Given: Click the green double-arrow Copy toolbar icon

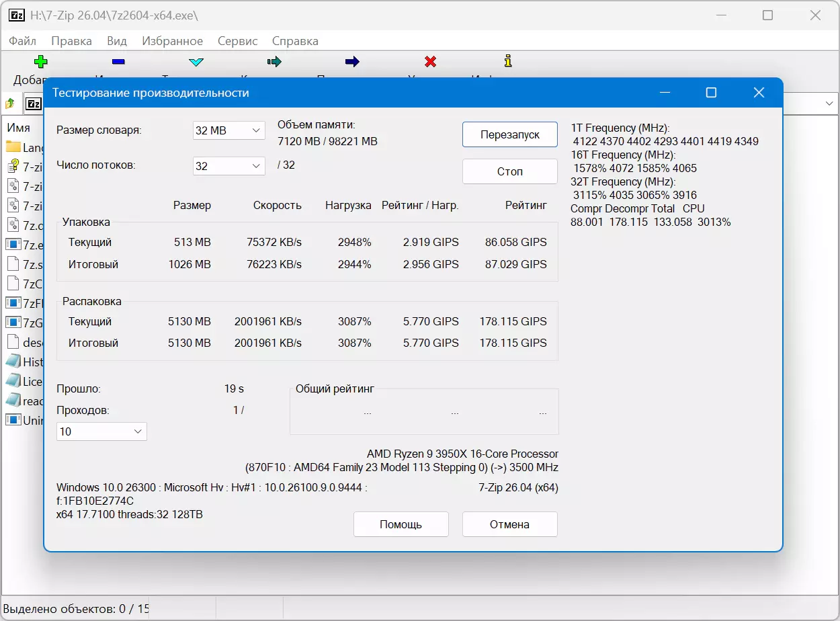Looking at the screenshot, I should [x=274, y=62].
